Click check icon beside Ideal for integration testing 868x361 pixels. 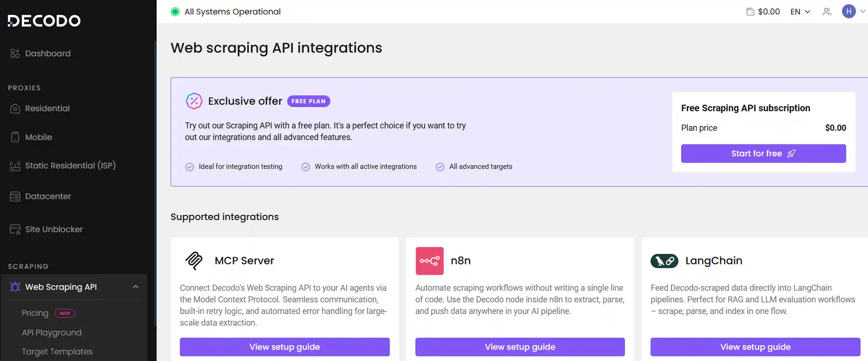click(190, 167)
